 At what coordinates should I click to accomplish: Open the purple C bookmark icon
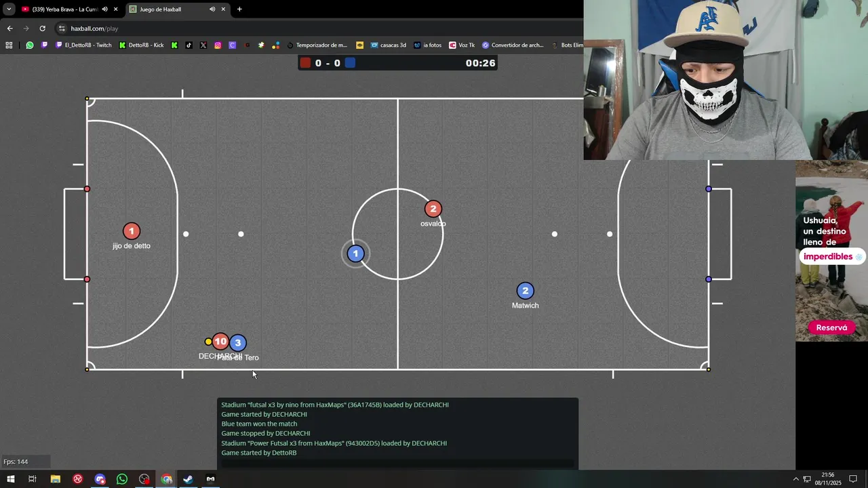(x=233, y=45)
